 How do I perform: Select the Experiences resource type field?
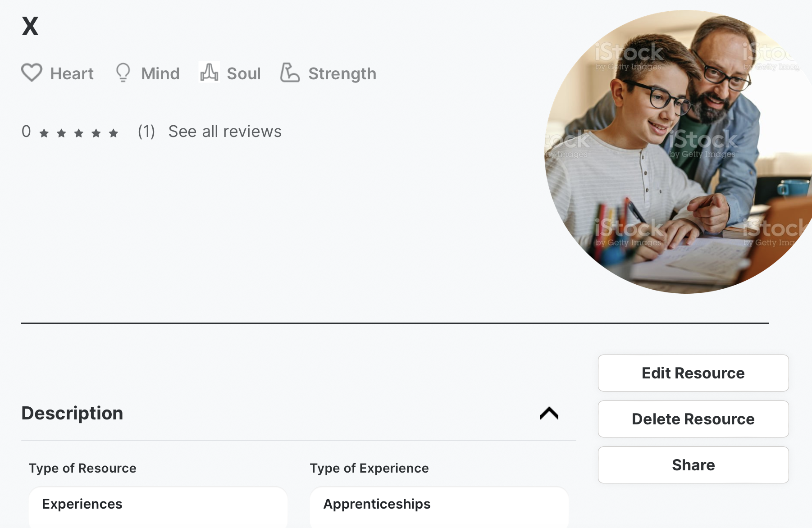(158, 504)
